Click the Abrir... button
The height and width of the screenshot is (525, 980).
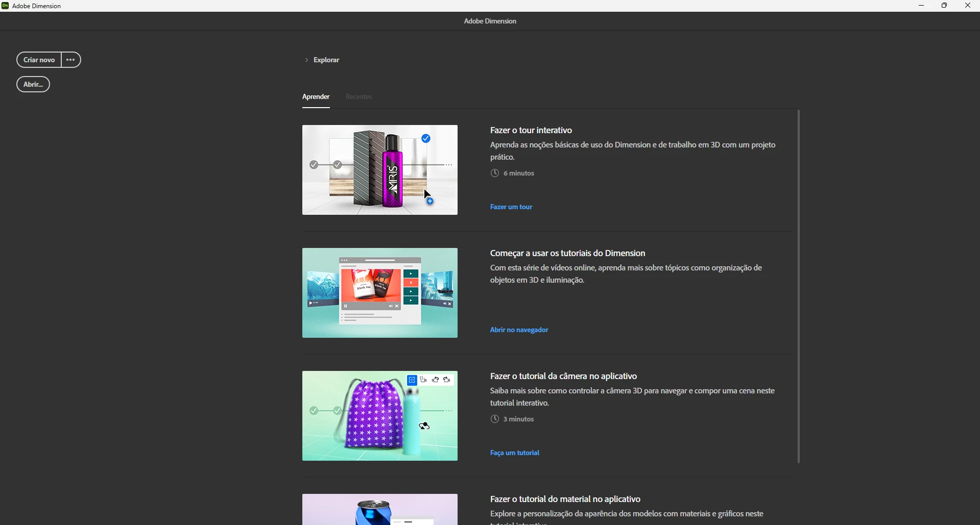pyautogui.click(x=33, y=84)
